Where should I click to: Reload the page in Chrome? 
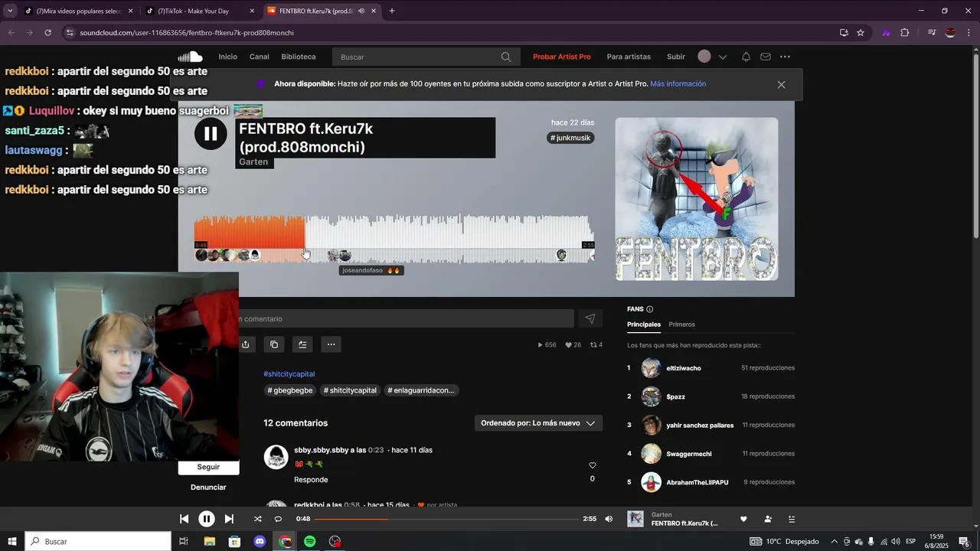[x=47, y=33]
